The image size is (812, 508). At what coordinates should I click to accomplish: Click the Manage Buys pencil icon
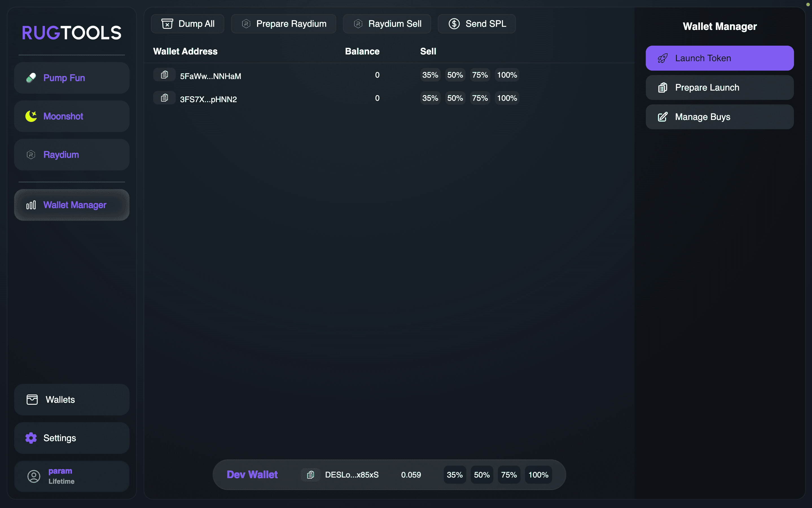pyautogui.click(x=662, y=117)
